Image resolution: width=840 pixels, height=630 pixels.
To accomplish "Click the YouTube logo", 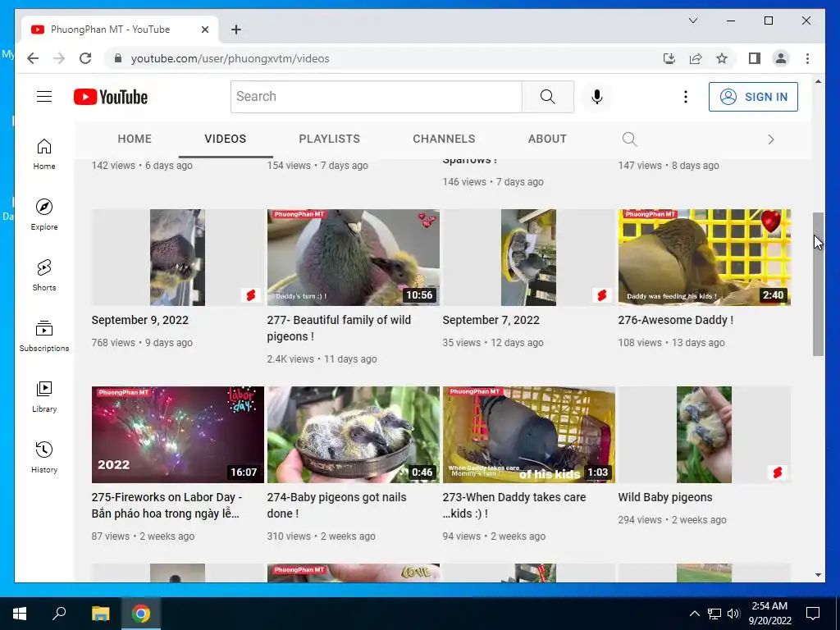I will (111, 97).
